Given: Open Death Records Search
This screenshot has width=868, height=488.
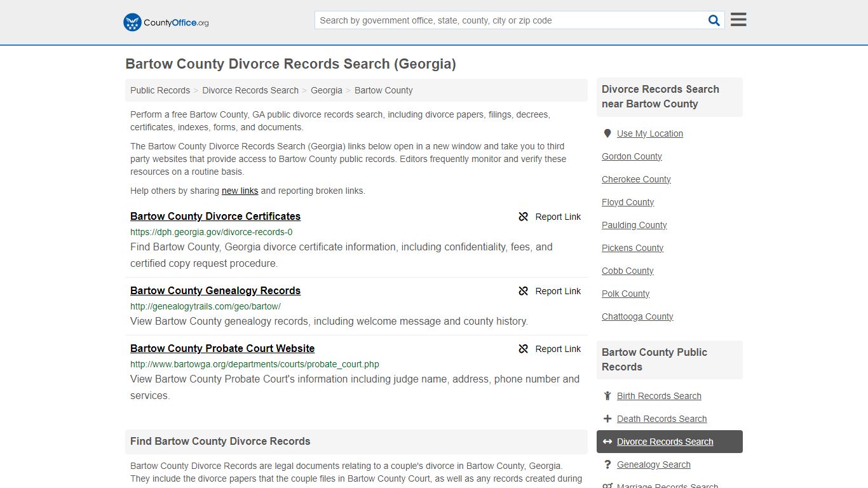Looking at the screenshot, I should [661, 419].
